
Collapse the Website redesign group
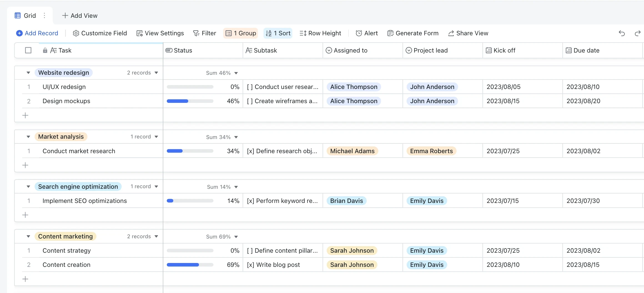pyautogui.click(x=28, y=73)
